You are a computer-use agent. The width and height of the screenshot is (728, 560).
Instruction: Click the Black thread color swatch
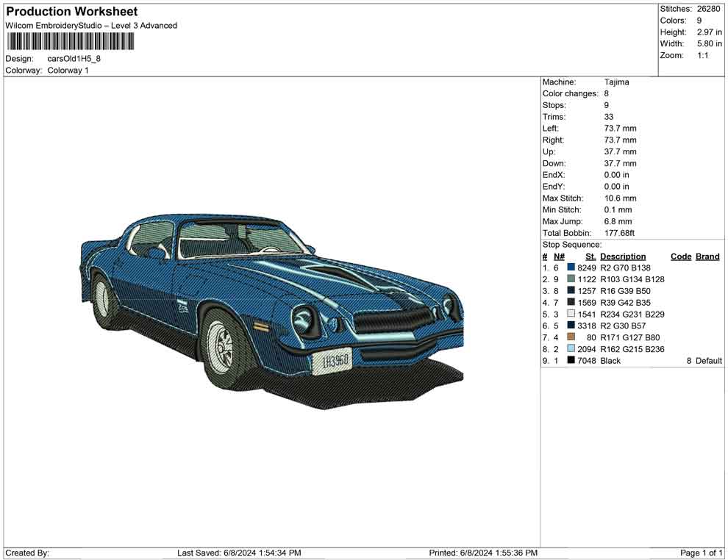click(571, 360)
